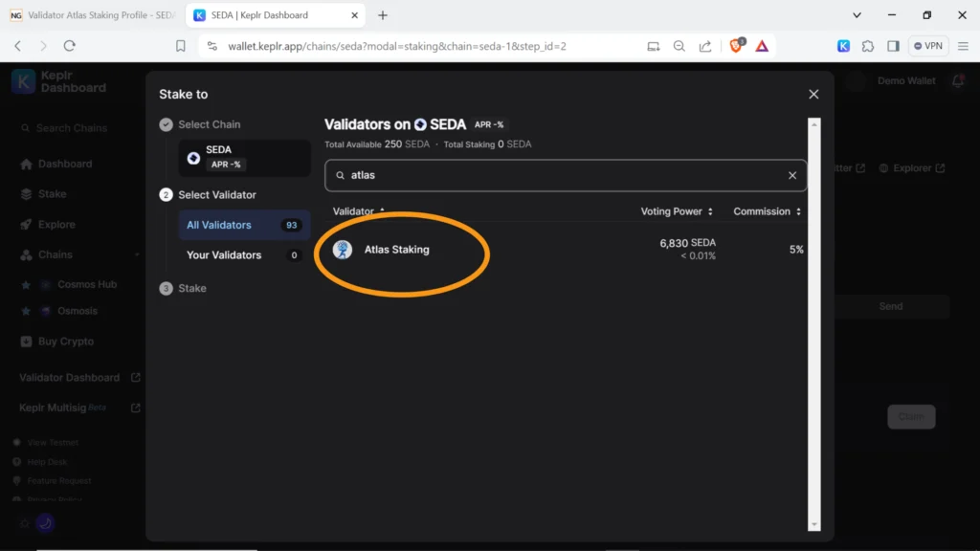Click the VPN button
This screenshot has height=551, width=980.
(929, 46)
